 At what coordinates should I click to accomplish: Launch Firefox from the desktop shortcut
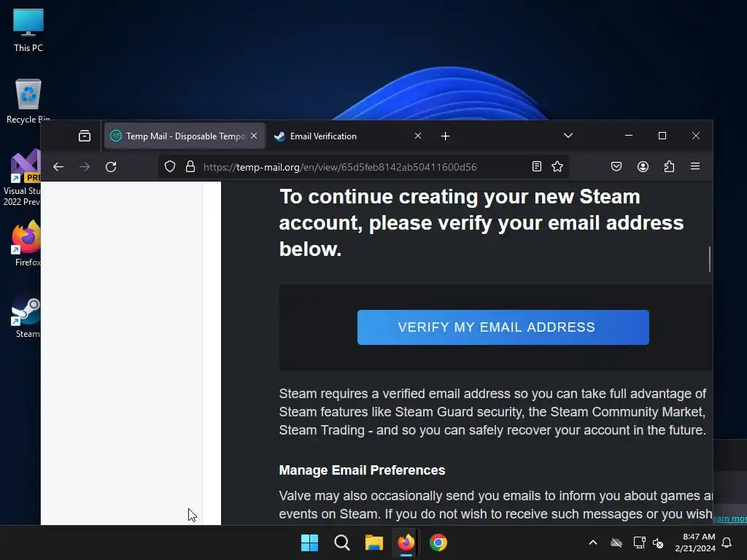pyautogui.click(x=26, y=244)
